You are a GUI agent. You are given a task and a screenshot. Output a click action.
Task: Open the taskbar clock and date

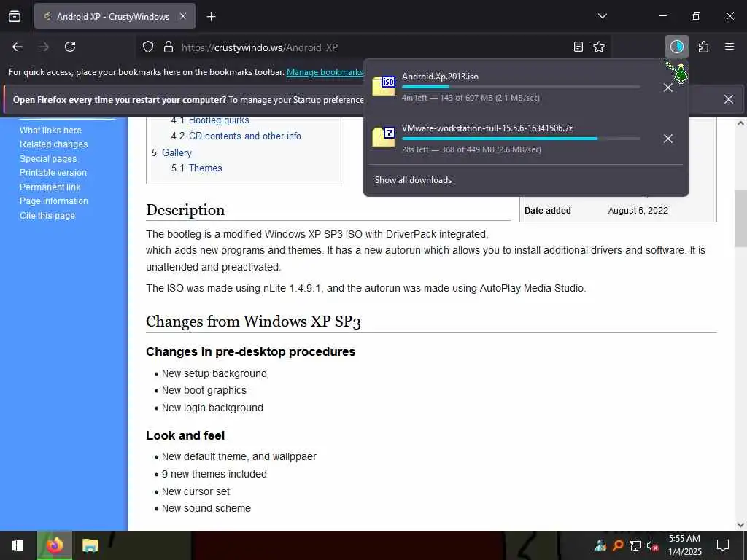(x=684, y=545)
